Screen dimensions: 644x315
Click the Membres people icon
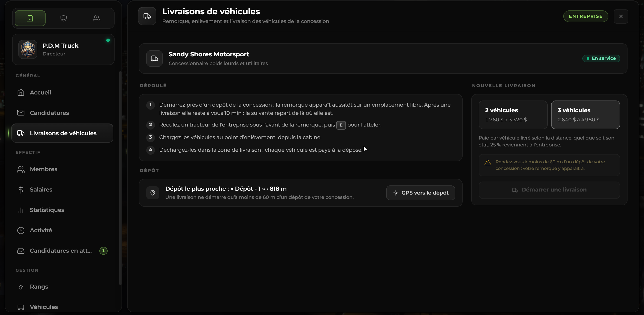pyautogui.click(x=21, y=169)
